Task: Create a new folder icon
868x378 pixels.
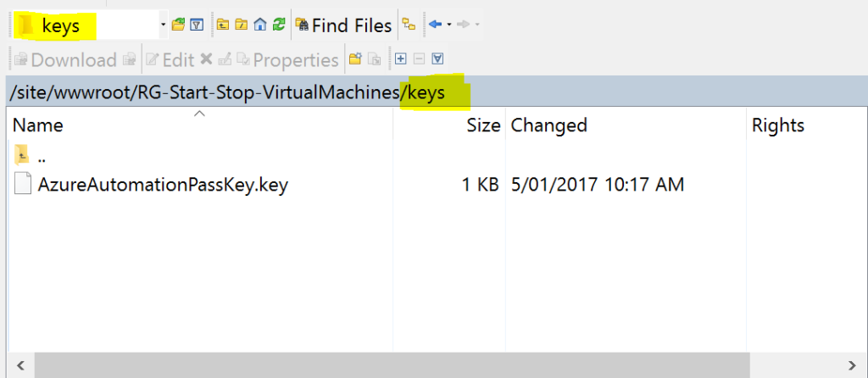Action: click(354, 59)
